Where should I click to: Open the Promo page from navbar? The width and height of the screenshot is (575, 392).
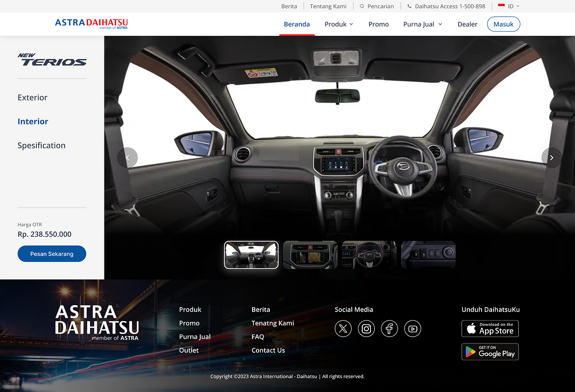(x=379, y=24)
